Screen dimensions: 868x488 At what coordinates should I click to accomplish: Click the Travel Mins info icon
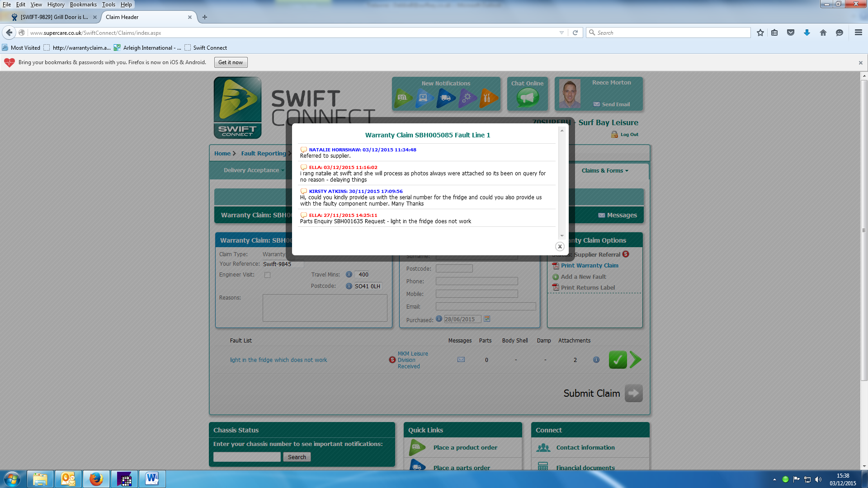point(349,274)
